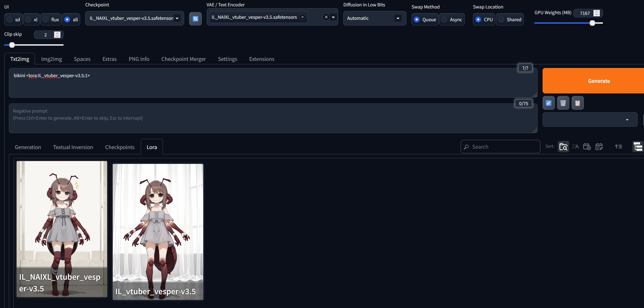Adjust the GPU Weights number stepper

point(597,13)
